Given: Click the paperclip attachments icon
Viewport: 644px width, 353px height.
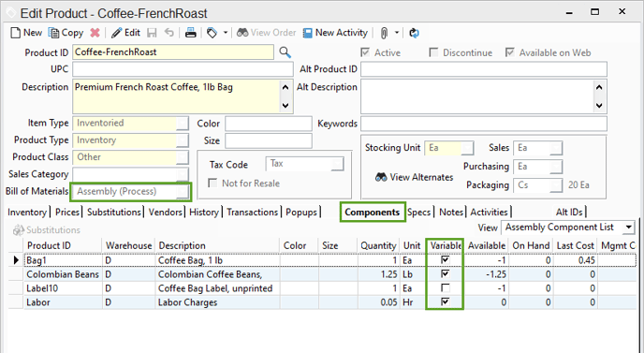Looking at the screenshot, I should tap(384, 33).
